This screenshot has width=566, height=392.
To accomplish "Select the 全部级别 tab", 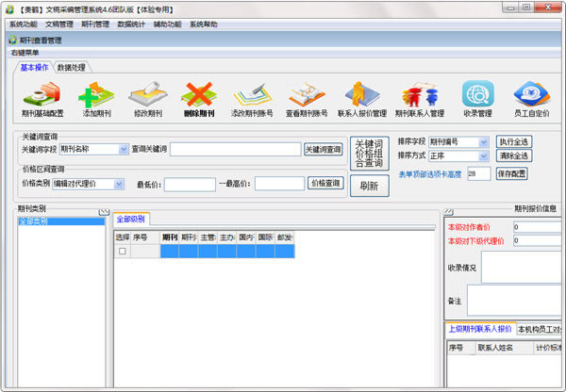I will click(x=131, y=219).
